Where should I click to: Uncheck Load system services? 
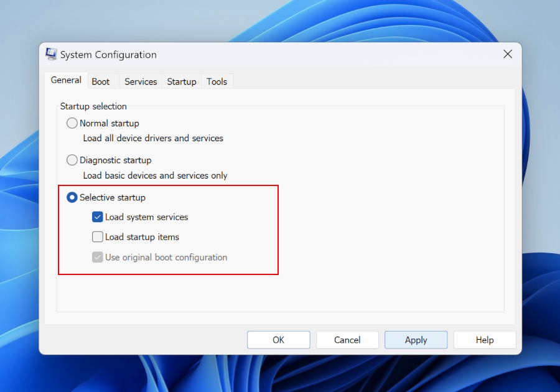pyautogui.click(x=98, y=217)
